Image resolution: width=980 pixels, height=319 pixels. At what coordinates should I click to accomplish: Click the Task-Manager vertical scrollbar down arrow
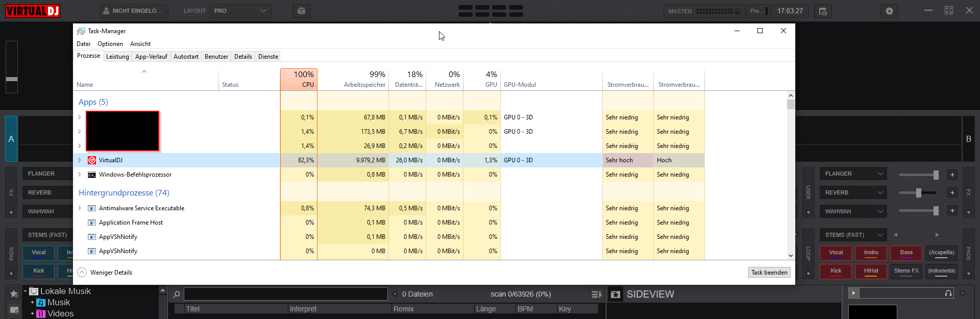click(791, 256)
